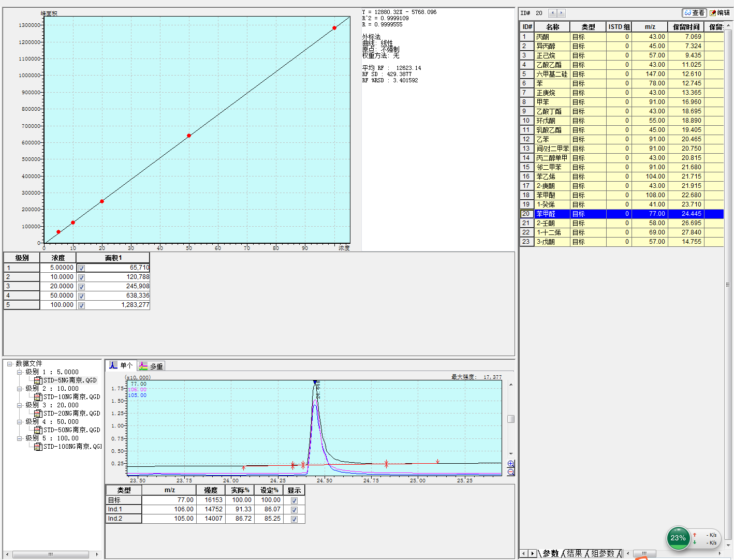Toggle display checkbox for Ind.1 ion
The height and width of the screenshot is (560, 734).
coord(294,510)
